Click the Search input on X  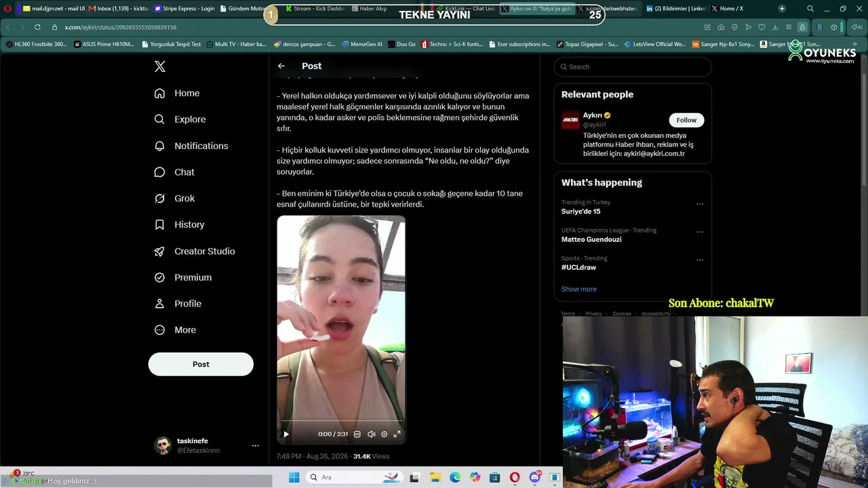[633, 66]
